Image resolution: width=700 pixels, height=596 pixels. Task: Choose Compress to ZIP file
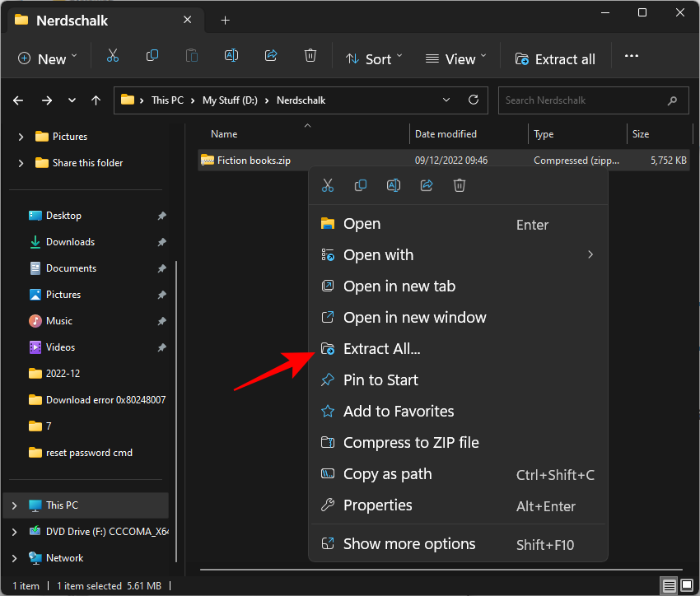(411, 442)
